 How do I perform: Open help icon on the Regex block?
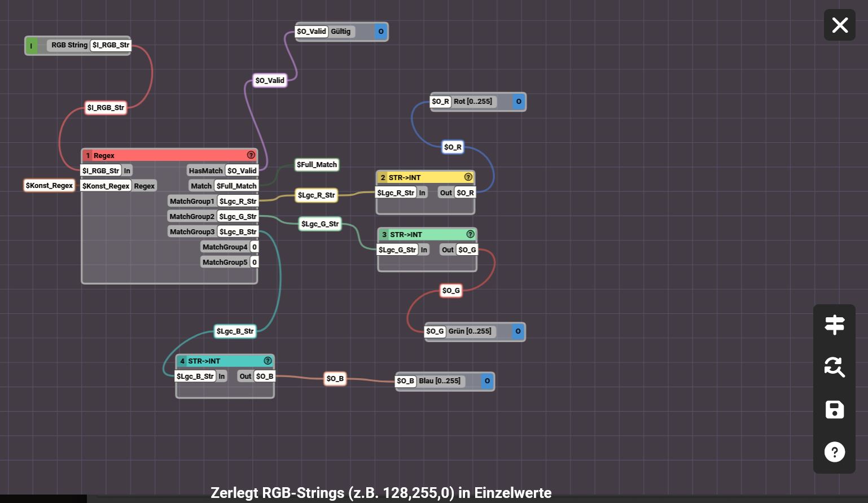[x=251, y=155]
